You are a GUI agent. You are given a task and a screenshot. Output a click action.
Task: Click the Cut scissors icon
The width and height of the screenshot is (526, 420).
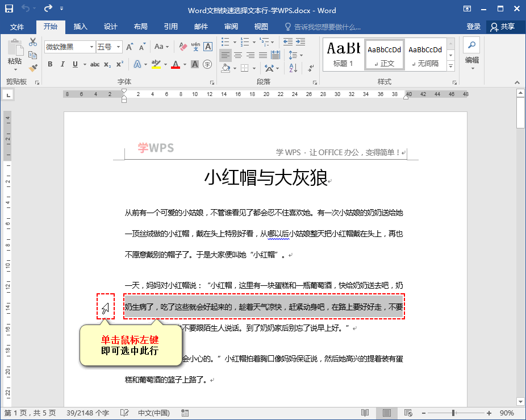(32, 42)
